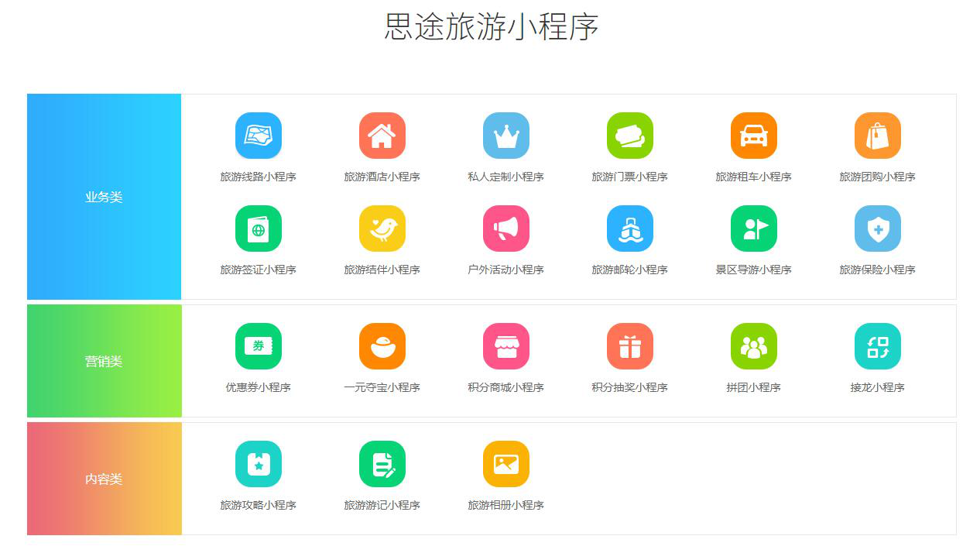
Task: Switch to the 营销类 category panel
Action: [104, 361]
